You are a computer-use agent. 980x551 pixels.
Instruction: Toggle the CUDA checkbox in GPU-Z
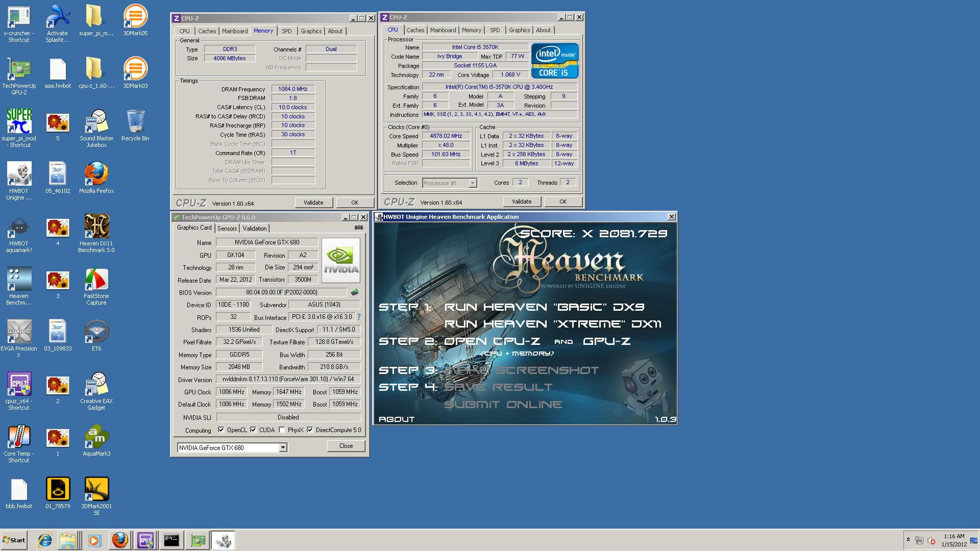[x=253, y=430]
